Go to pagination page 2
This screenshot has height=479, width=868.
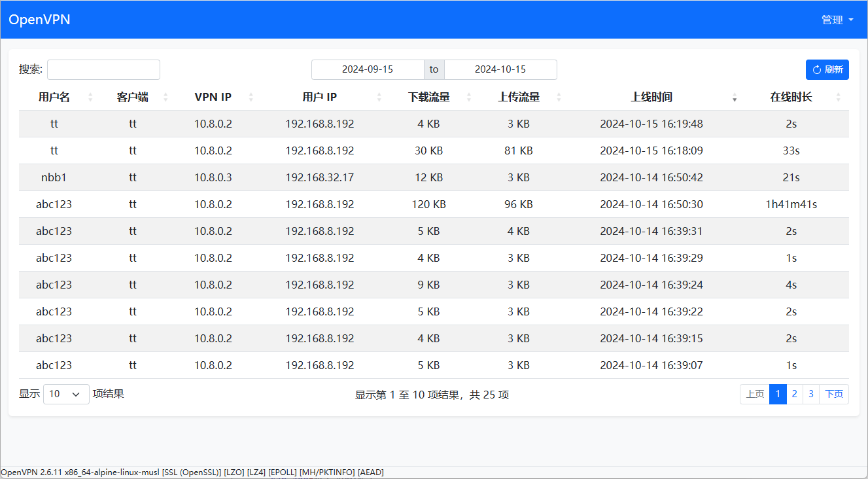pyautogui.click(x=795, y=394)
